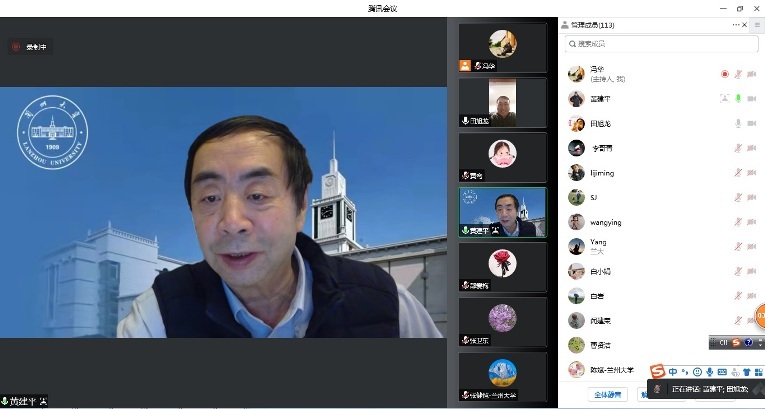Open the hamburger menu at panel top-right
The height and width of the screenshot is (409, 765).
click(758, 25)
